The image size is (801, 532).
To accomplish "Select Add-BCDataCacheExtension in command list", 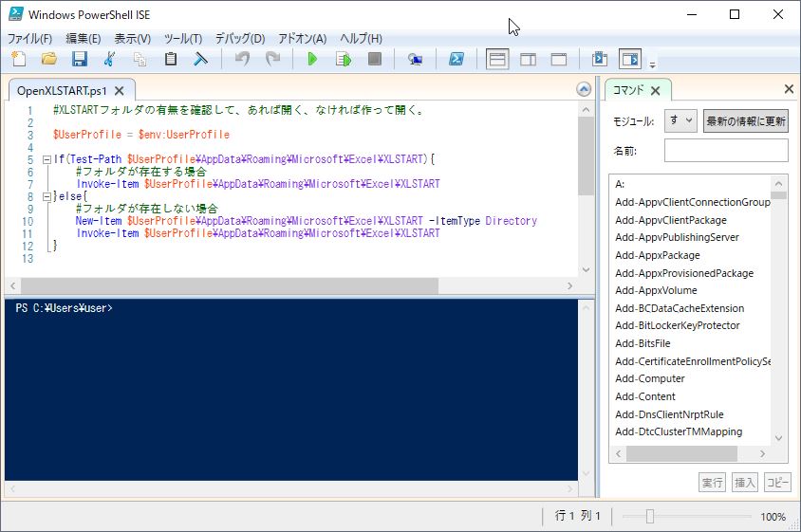I will point(680,308).
